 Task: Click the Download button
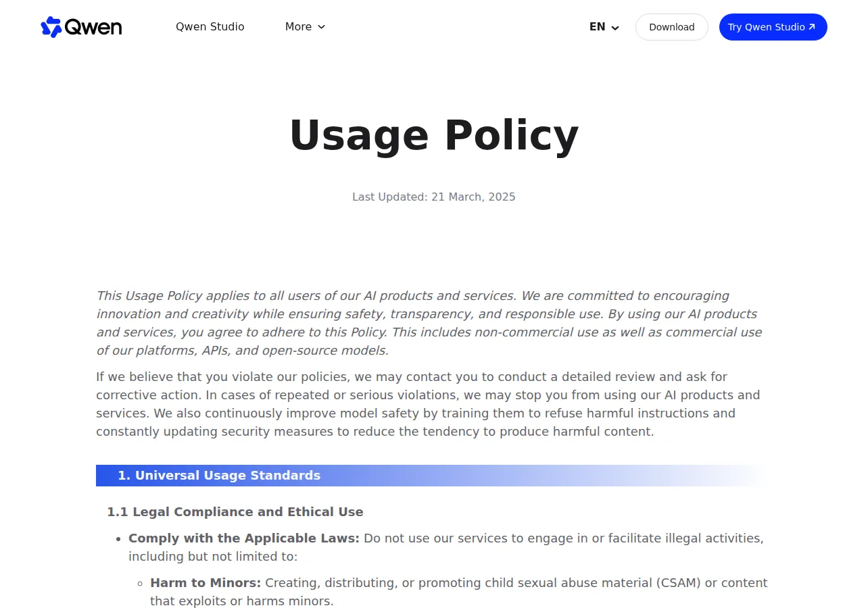pyautogui.click(x=672, y=27)
